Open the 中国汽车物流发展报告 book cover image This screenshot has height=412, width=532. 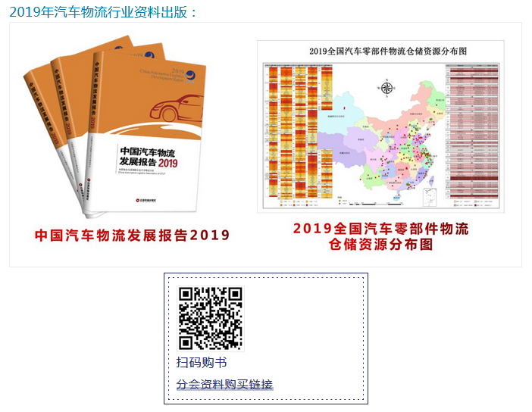[x=115, y=126]
